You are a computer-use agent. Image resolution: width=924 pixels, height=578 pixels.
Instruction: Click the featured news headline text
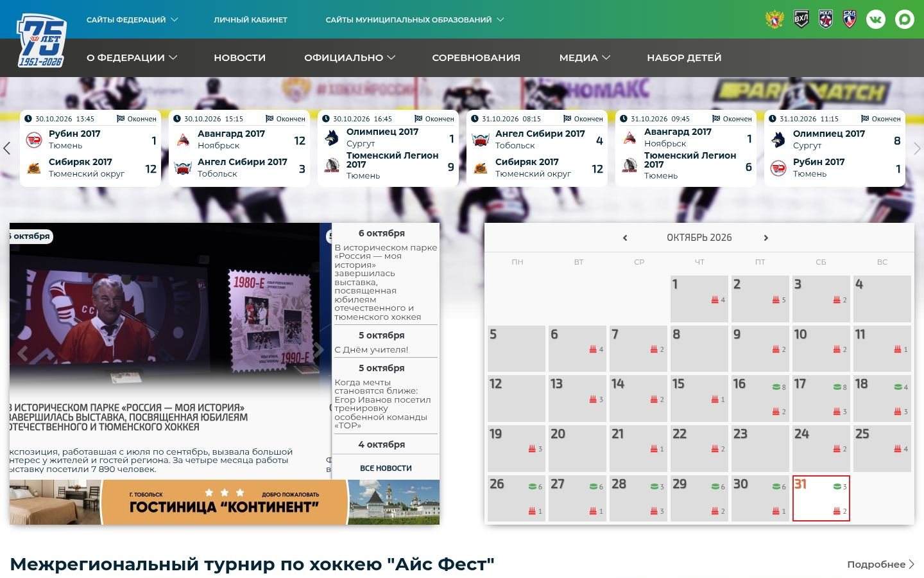[128, 417]
